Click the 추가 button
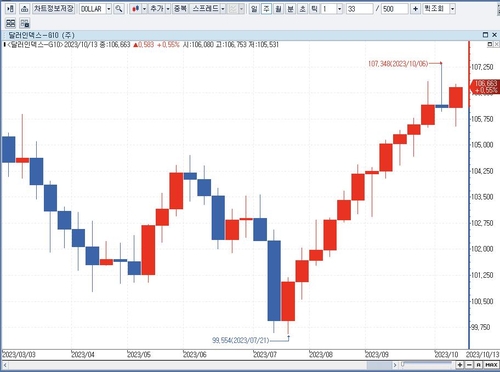 157,9
